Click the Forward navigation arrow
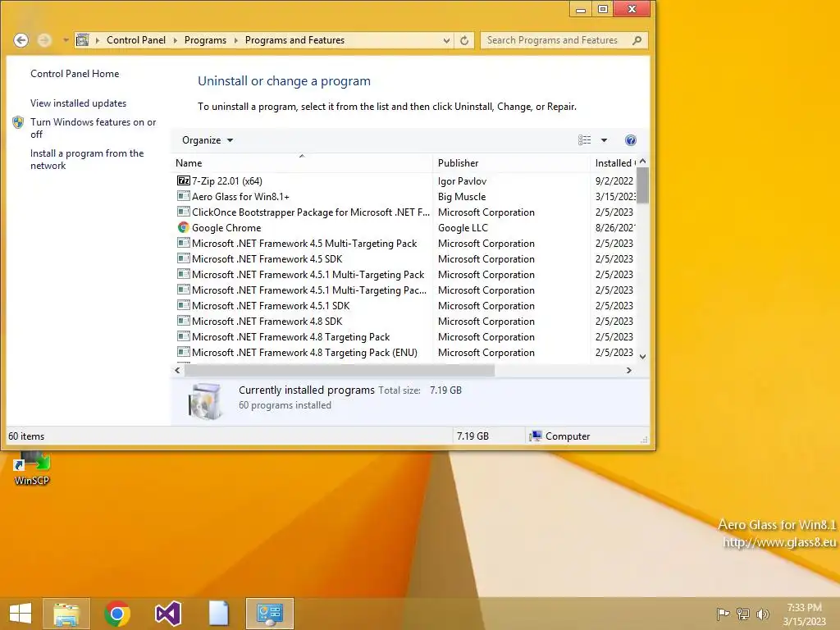Viewport: 840px width, 630px height. click(44, 40)
